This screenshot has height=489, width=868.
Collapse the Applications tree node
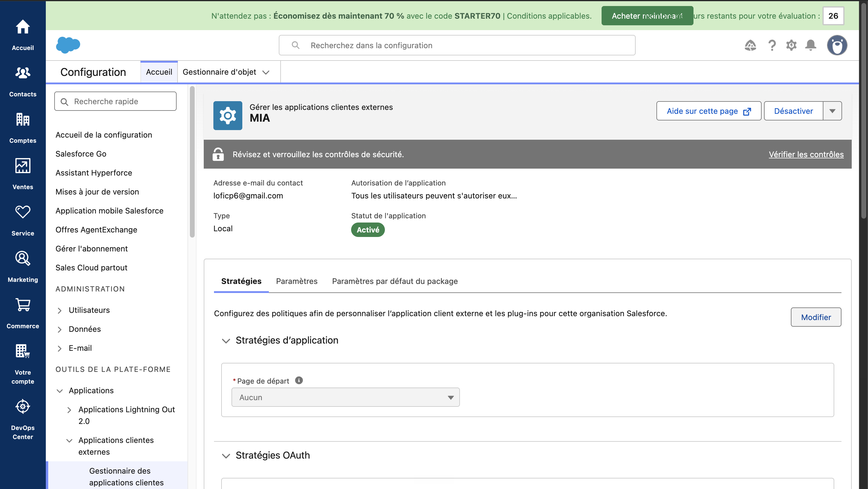click(x=60, y=391)
